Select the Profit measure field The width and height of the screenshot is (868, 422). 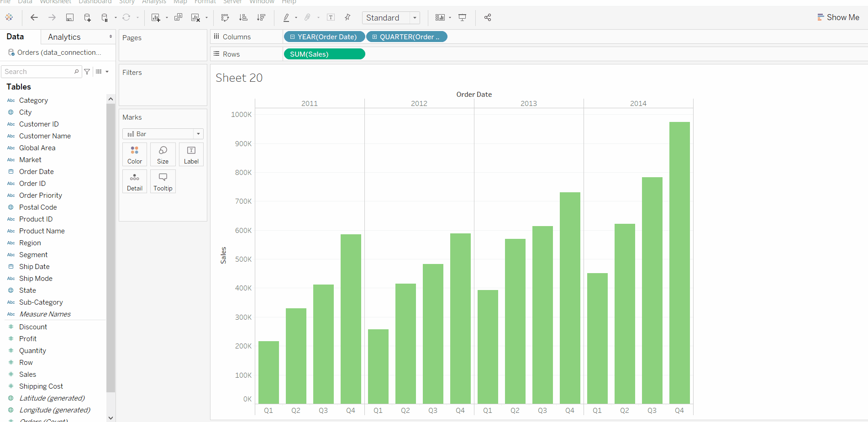tap(28, 339)
